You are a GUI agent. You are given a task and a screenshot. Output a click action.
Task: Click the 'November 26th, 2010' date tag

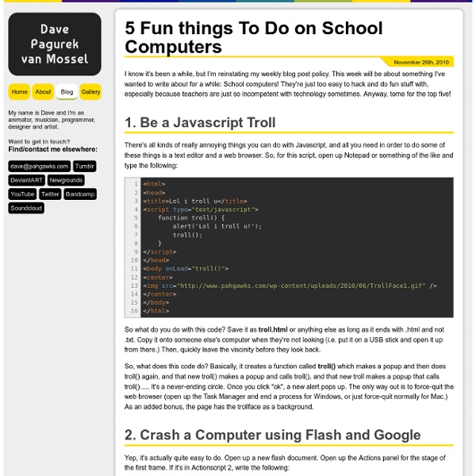coord(421,62)
